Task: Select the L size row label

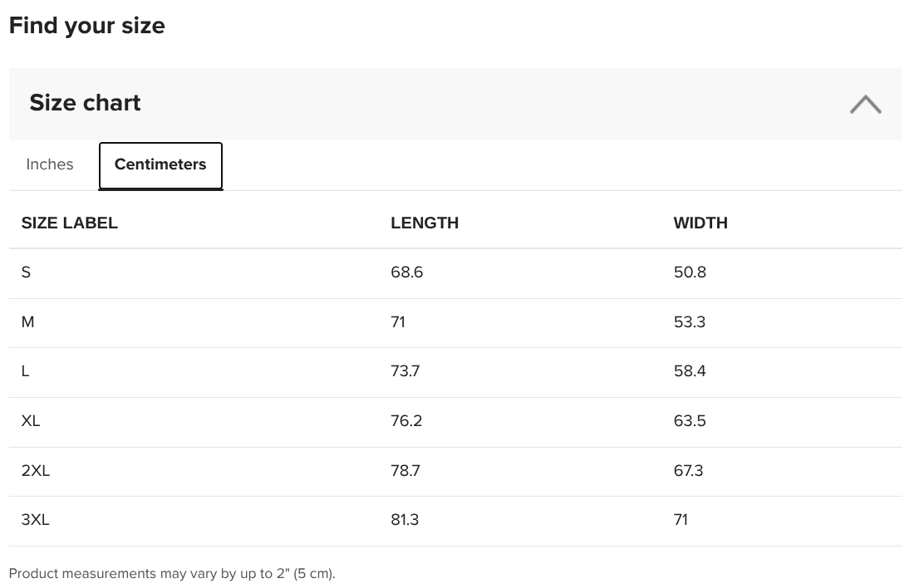Action: pyautogui.click(x=25, y=371)
